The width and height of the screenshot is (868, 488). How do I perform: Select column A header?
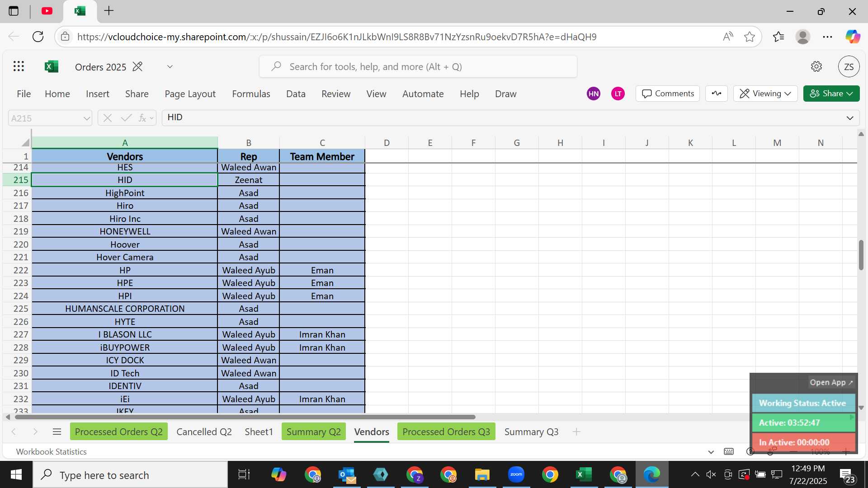coord(125,142)
